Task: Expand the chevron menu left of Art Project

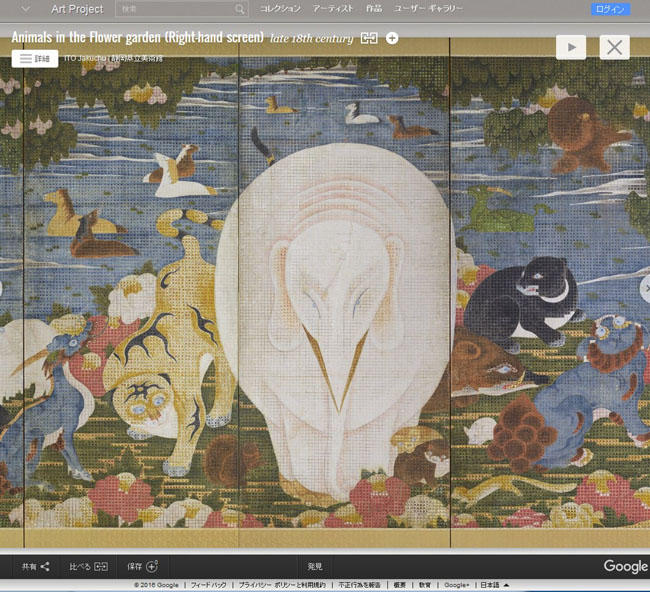Action: click(x=25, y=9)
